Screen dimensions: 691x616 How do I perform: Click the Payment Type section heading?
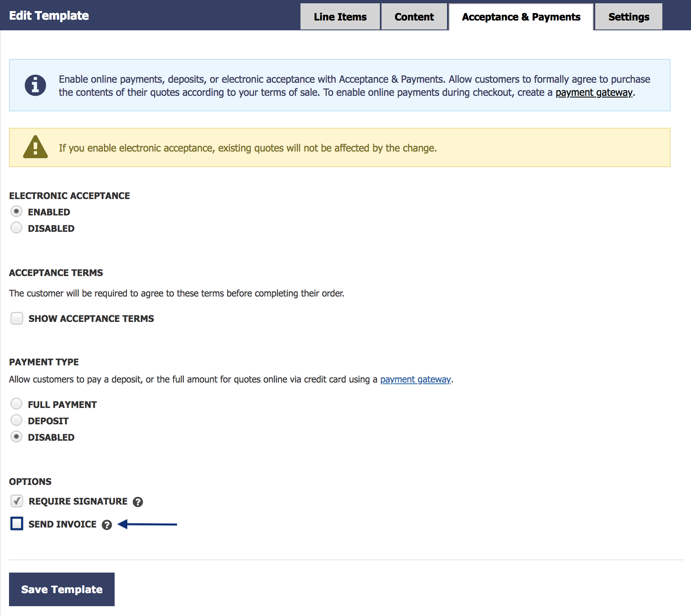(x=44, y=362)
